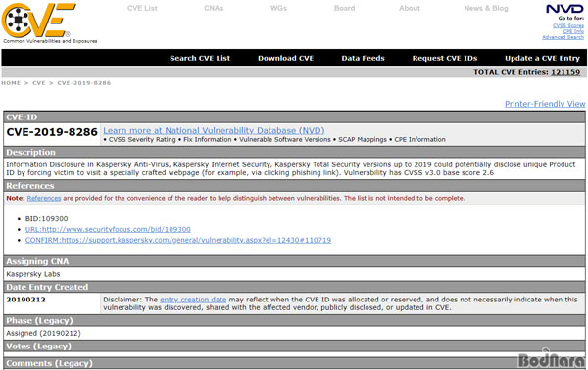Click date entry created value 20190212
The width and height of the screenshot is (588, 370).
coord(25,300)
